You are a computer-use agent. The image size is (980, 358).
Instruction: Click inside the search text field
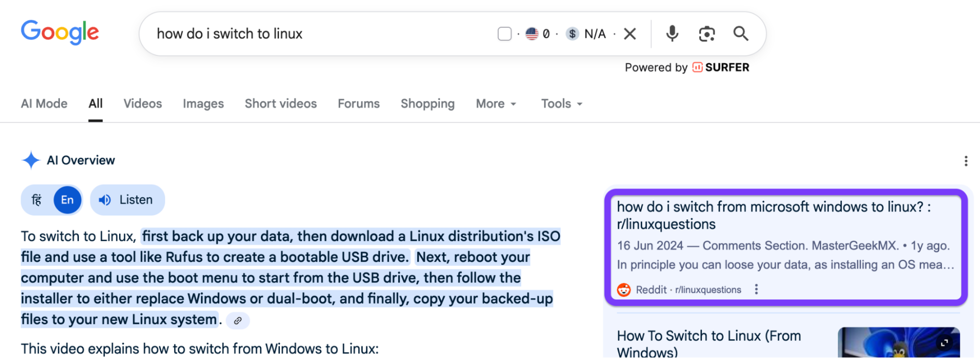click(x=319, y=34)
